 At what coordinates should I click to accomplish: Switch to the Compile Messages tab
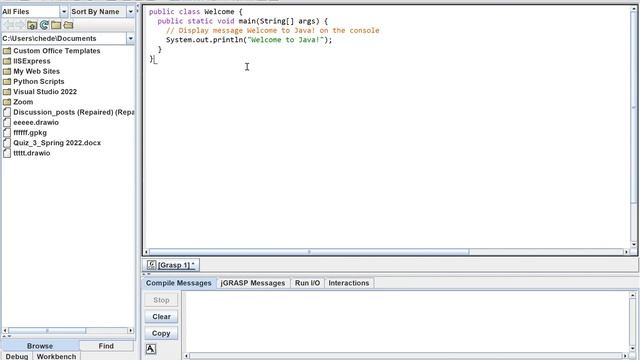click(x=178, y=283)
